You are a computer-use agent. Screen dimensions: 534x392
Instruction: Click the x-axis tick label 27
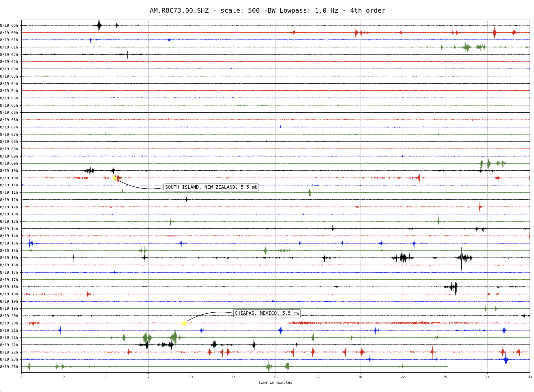click(x=487, y=377)
